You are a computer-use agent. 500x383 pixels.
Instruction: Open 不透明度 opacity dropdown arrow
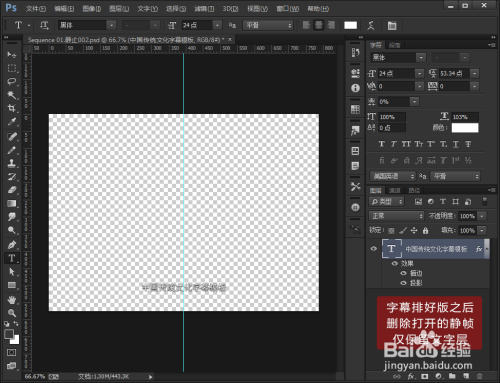tap(482, 216)
